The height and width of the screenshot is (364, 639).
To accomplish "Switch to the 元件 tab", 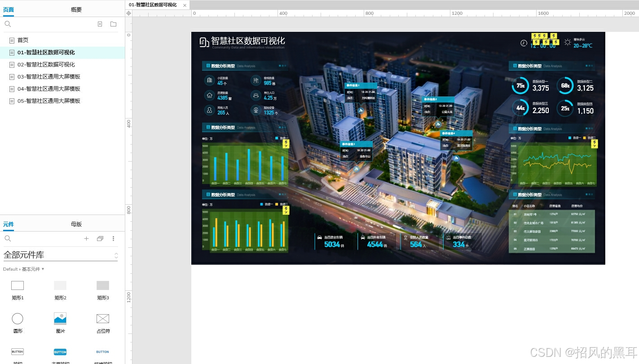I will tap(9, 224).
